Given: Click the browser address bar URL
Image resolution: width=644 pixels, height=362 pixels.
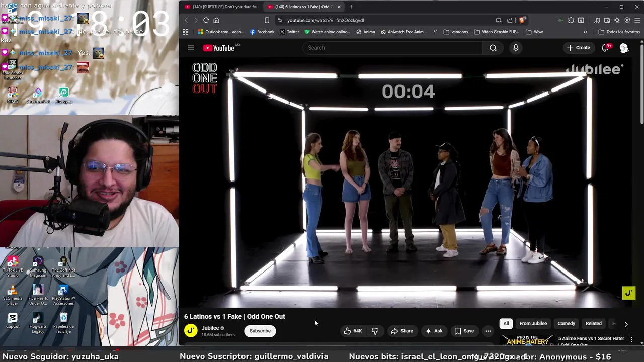Looking at the screenshot, I should click(x=326, y=20).
